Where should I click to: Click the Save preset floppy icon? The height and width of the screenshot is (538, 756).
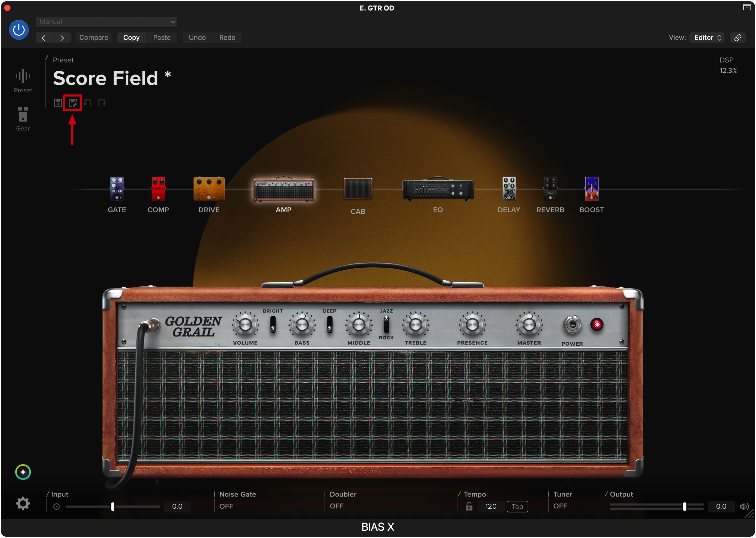tap(58, 103)
